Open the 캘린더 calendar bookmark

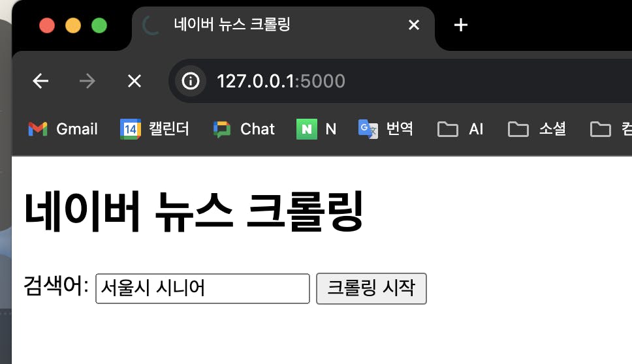coord(155,129)
